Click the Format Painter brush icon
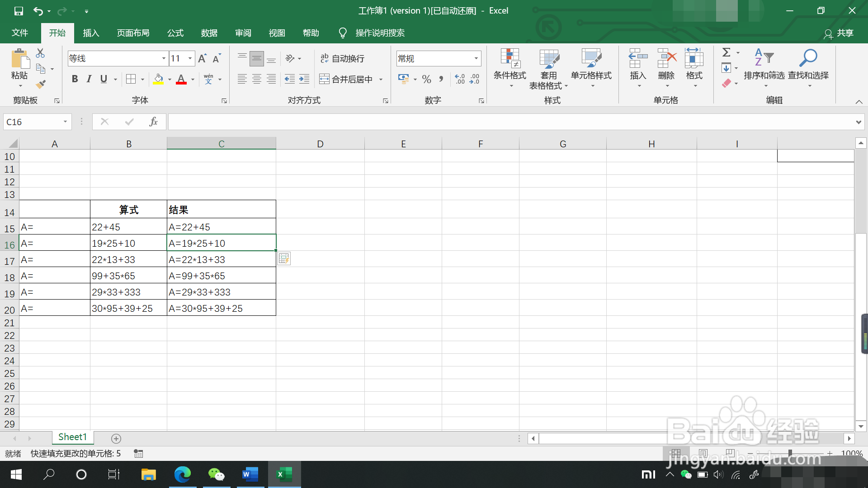868x488 pixels. click(x=41, y=84)
